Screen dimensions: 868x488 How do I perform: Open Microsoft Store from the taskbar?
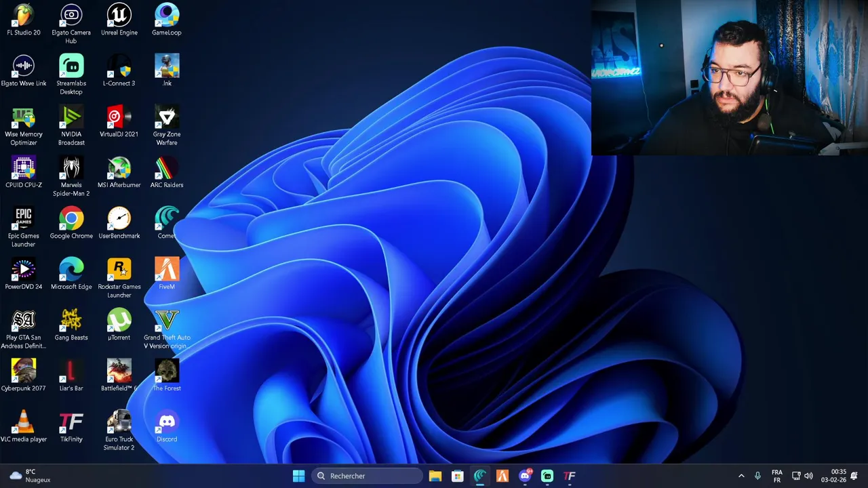coord(458,476)
